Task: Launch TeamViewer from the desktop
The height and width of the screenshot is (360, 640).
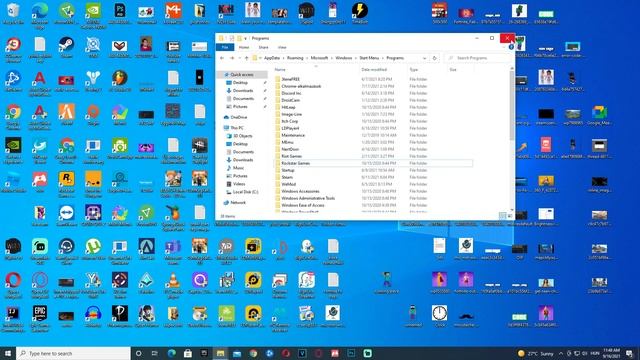Action: (66, 216)
